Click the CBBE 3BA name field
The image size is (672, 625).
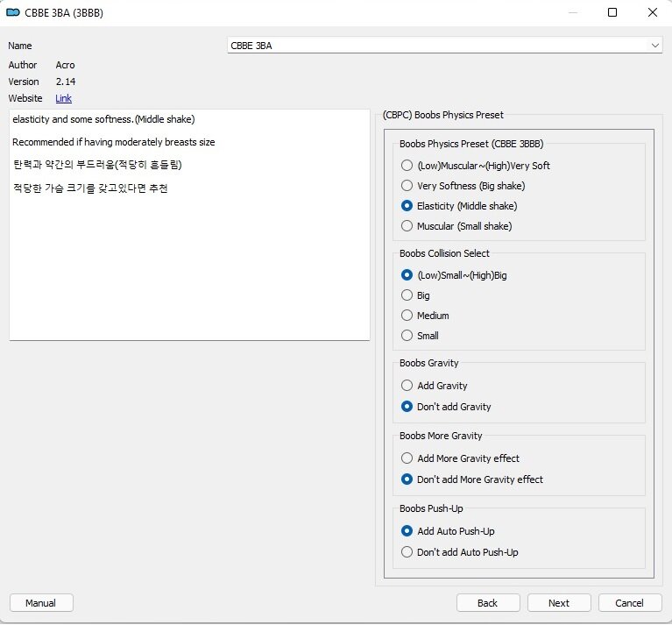[444, 46]
